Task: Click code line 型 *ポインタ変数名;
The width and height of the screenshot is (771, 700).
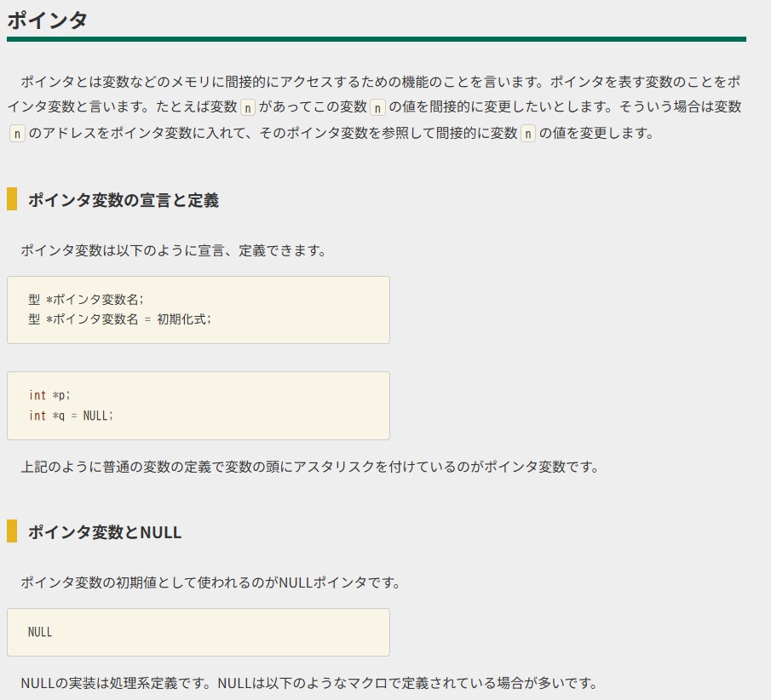Action: coord(86,300)
